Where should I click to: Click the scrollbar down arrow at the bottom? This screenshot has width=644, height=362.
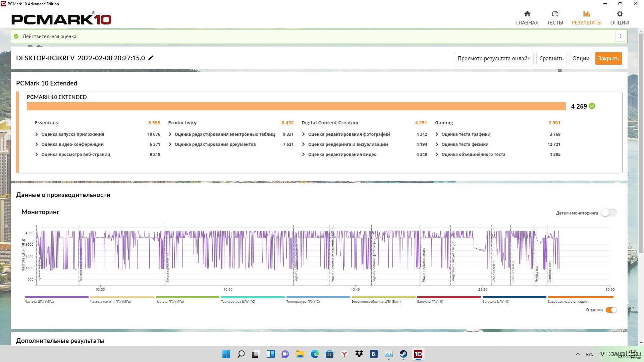641,343
